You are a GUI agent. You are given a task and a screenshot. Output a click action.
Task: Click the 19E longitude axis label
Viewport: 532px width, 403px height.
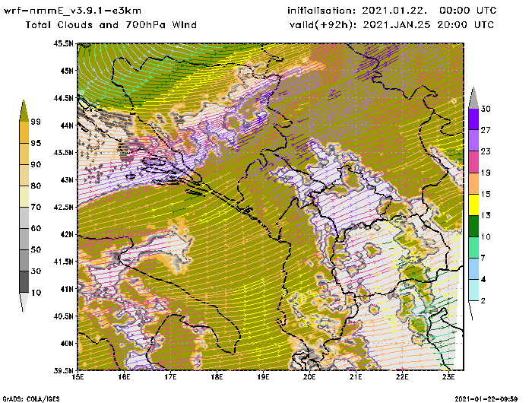tap(263, 377)
